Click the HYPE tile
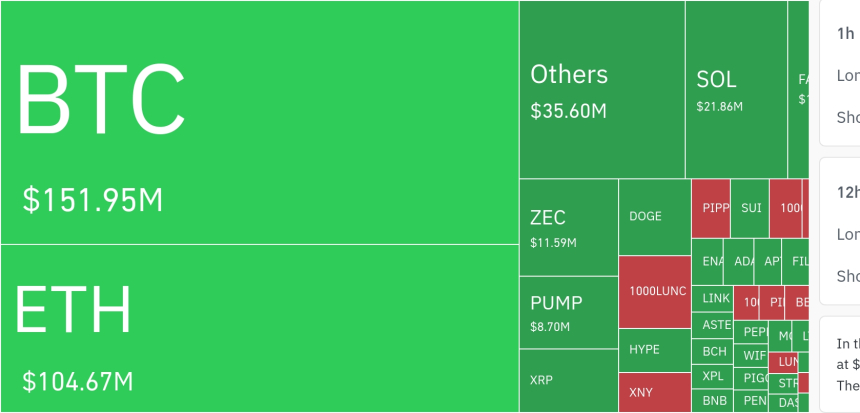860x413 pixels. point(654,350)
